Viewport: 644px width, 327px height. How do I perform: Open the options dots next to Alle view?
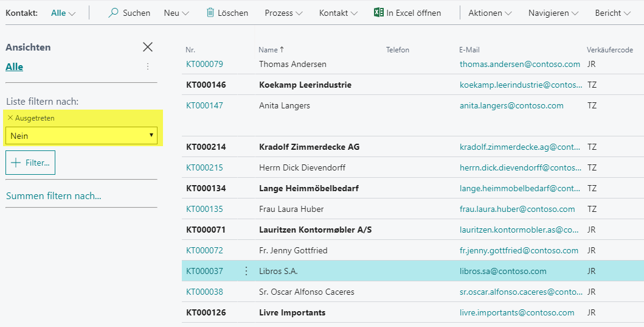pyautogui.click(x=148, y=66)
